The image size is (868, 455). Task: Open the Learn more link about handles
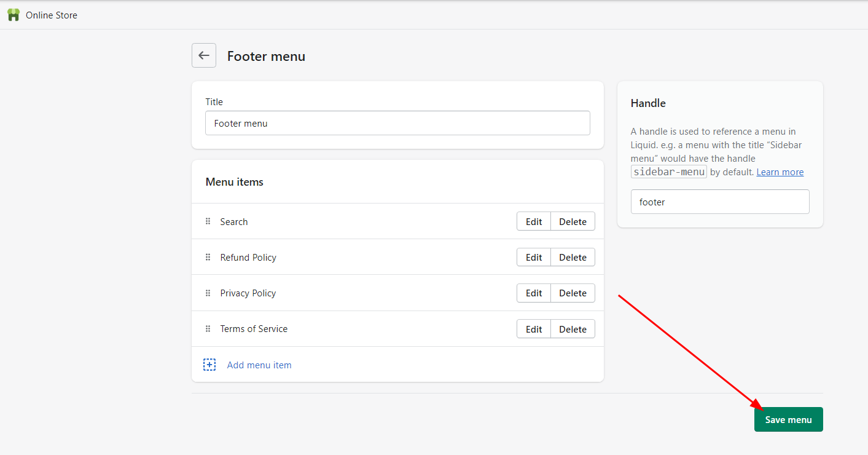[x=780, y=172]
